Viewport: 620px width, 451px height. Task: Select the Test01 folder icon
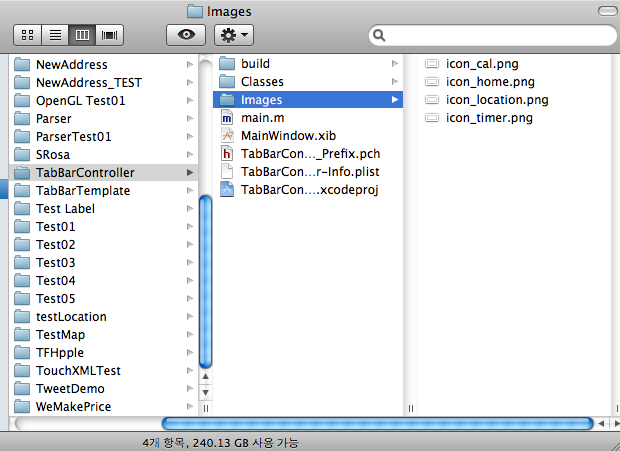(x=22, y=226)
